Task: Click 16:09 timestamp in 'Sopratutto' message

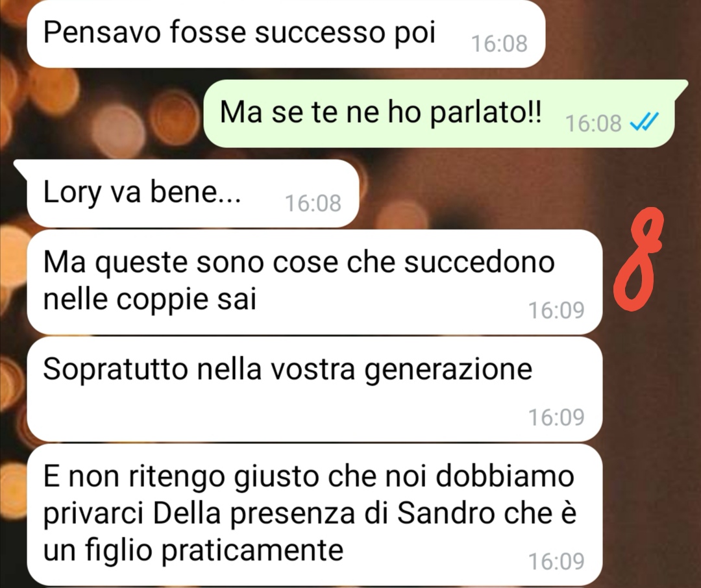Action: click(x=557, y=417)
